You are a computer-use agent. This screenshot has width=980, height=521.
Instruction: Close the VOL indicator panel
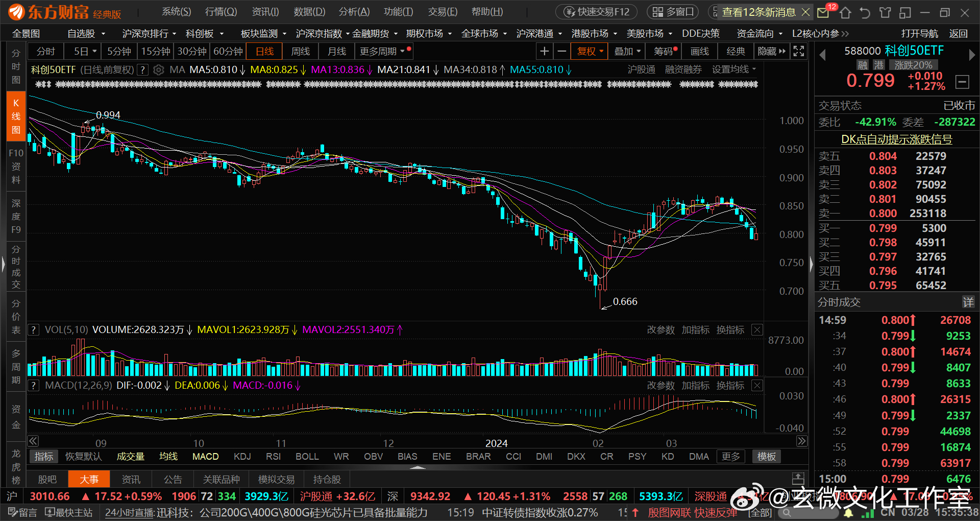757,330
